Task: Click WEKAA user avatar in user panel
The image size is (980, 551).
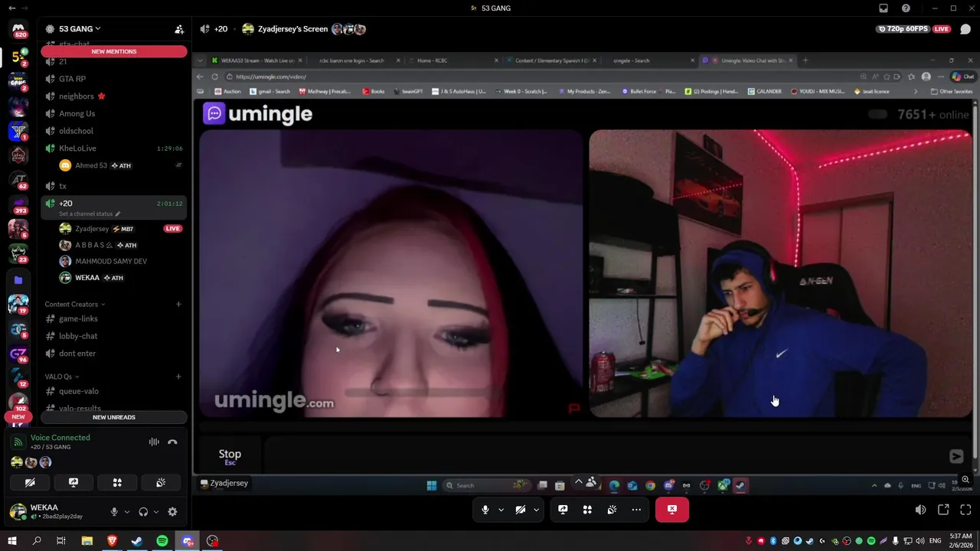Action: click(18, 512)
